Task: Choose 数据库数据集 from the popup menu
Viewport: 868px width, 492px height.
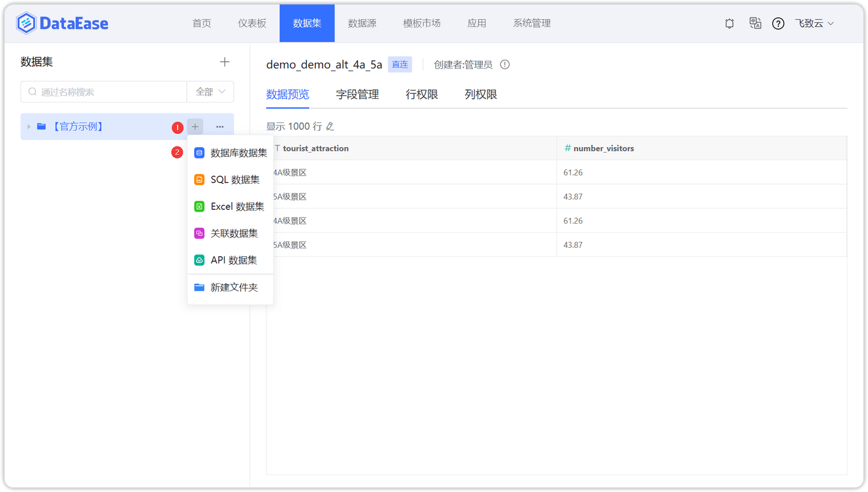Action: tap(230, 153)
